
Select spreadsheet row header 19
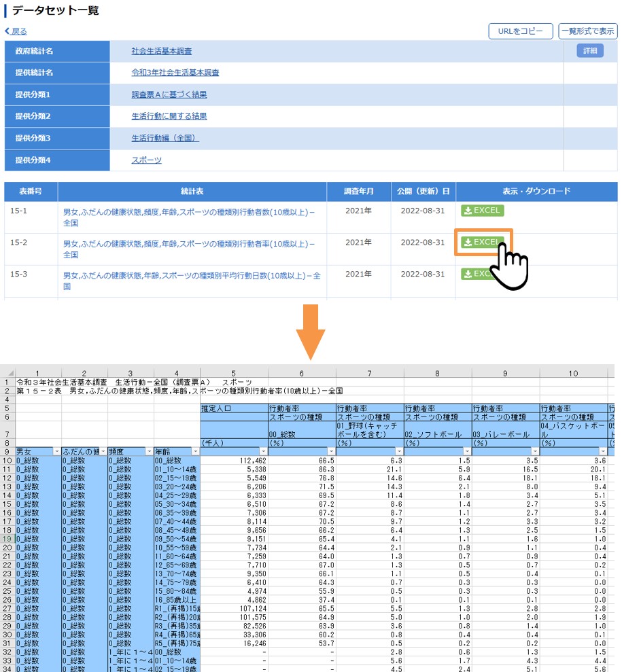point(7,539)
